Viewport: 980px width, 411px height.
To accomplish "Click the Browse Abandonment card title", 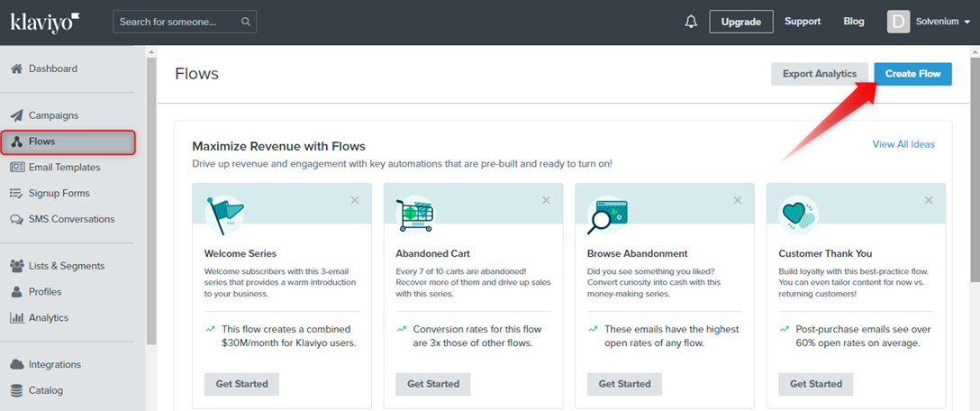I will pos(638,254).
